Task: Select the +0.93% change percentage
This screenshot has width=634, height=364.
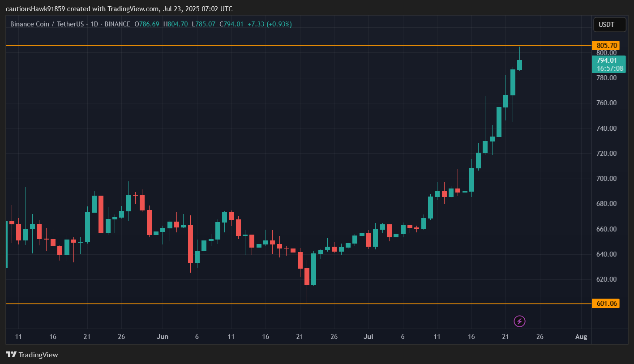Action: 278,24
